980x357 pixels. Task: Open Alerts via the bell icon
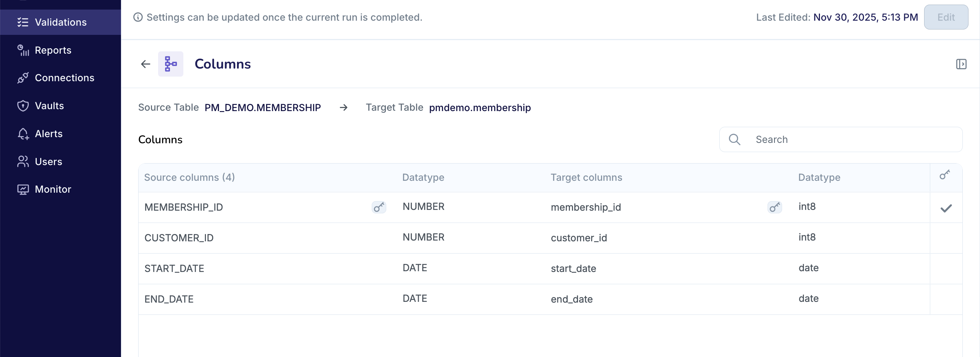pyautogui.click(x=23, y=134)
